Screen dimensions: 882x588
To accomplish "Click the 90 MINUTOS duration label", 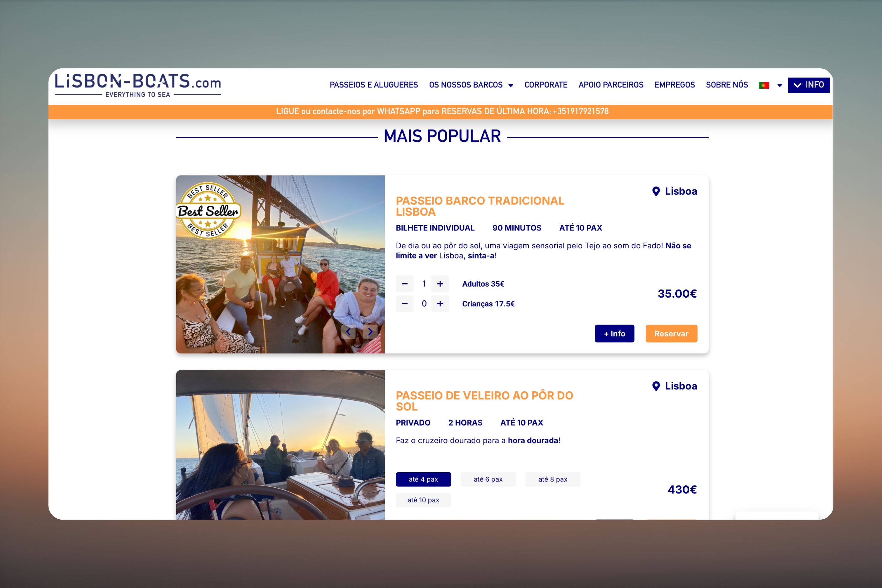I will 516,228.
